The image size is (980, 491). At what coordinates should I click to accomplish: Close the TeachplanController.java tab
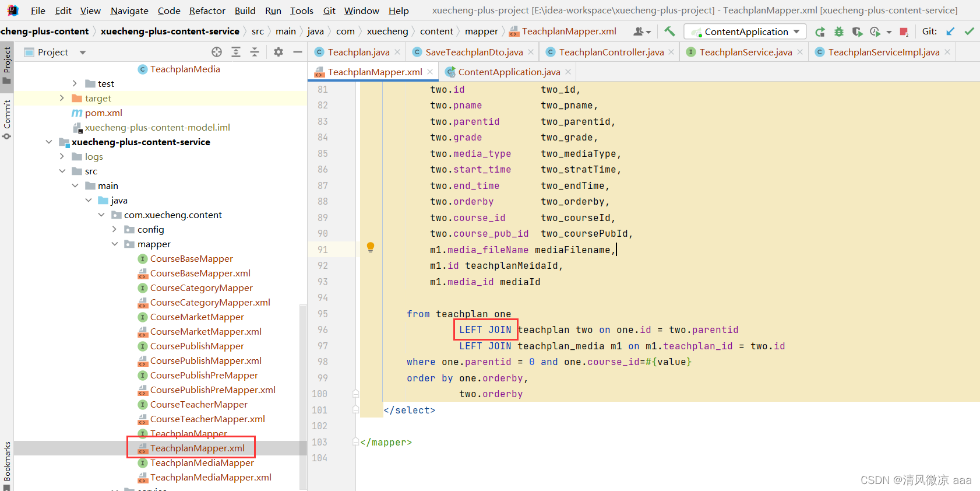click(671, 52)
